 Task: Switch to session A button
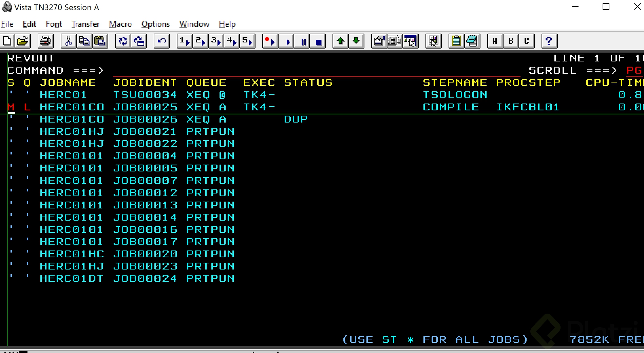coord(495,41)
